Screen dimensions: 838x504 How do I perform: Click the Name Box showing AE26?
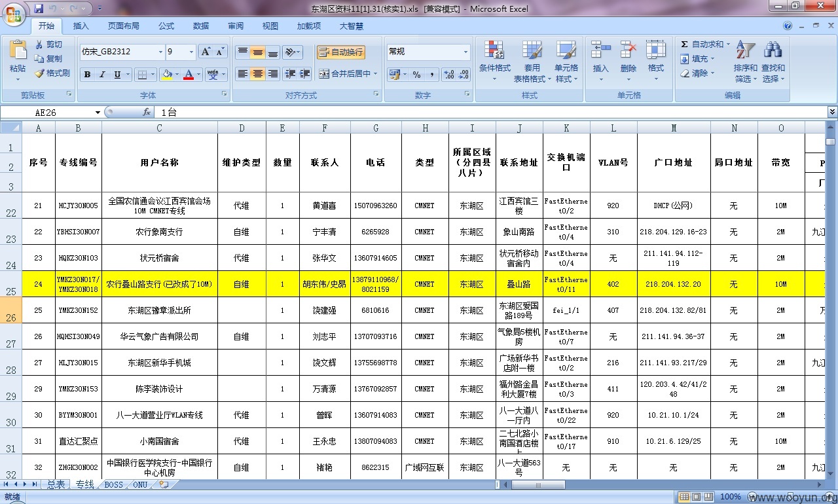coord(51,113)
